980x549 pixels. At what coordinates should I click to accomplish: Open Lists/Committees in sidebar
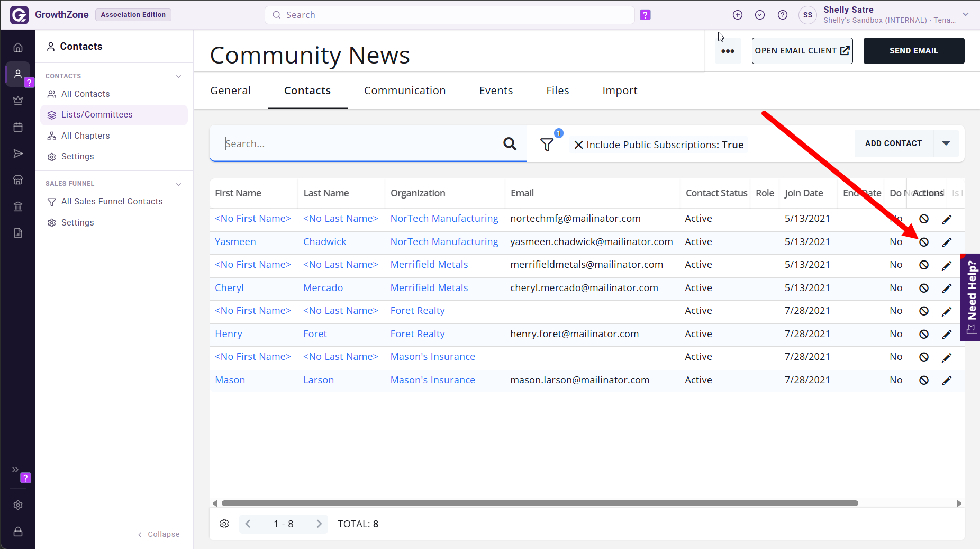click(114, 115)
